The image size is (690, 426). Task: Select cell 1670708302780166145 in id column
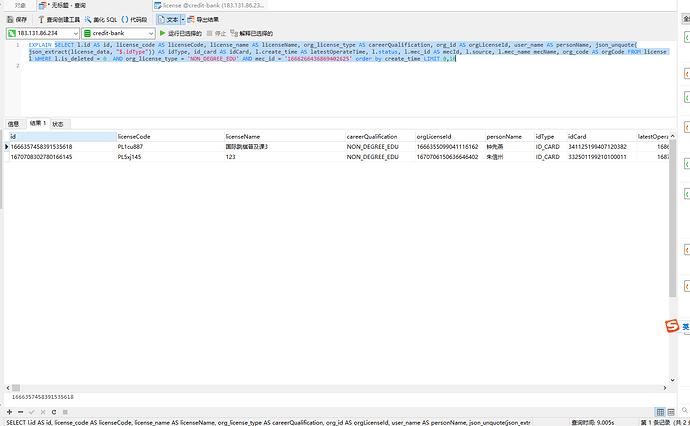tap(62, 157)
